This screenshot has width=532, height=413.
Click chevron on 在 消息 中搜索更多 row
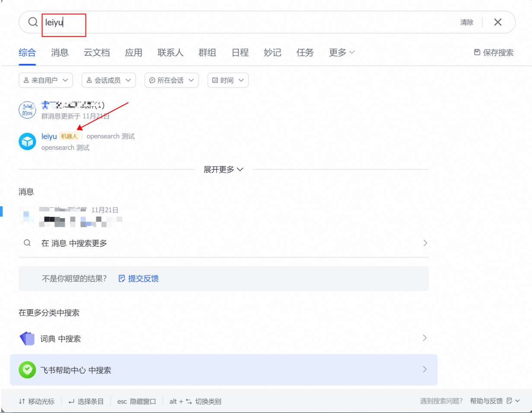pos(425,243)
